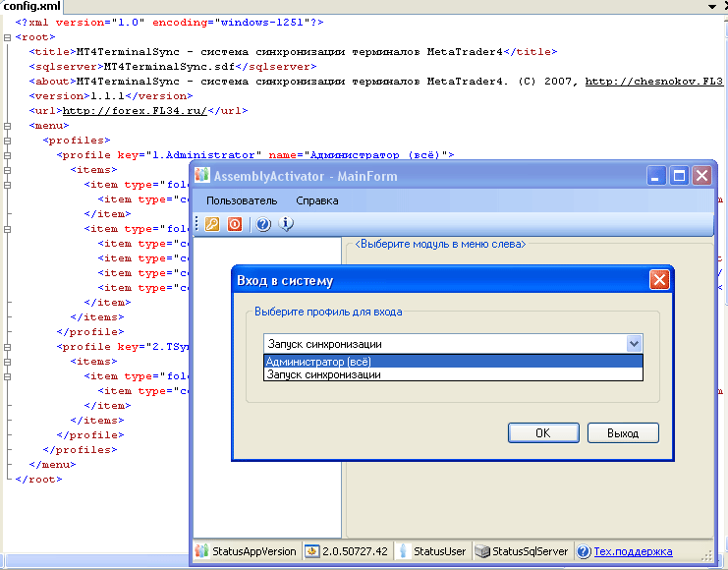Collapse the <items> node under second profile
The height and width of the screenshot is (570, 728).
pos(7,362)
